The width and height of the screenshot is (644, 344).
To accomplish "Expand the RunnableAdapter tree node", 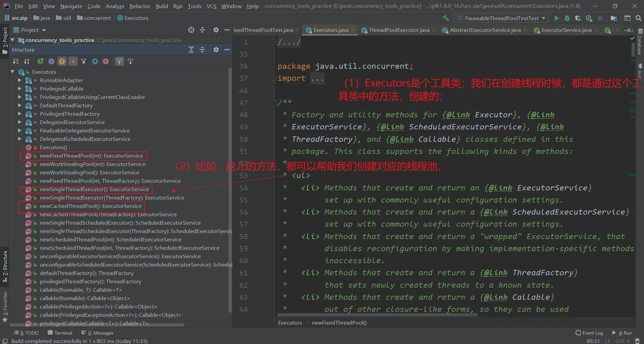I will pyautogui.click(x=19, y=80).
